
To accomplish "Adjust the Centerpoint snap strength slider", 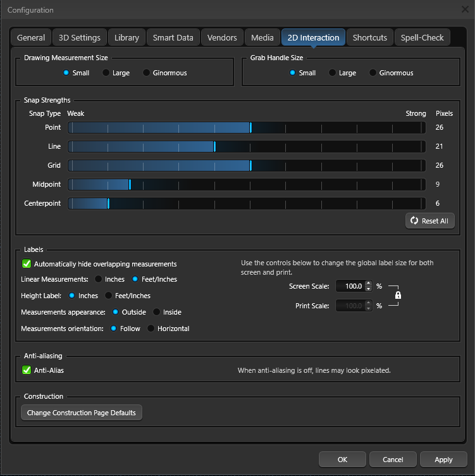I will point(247,203).
